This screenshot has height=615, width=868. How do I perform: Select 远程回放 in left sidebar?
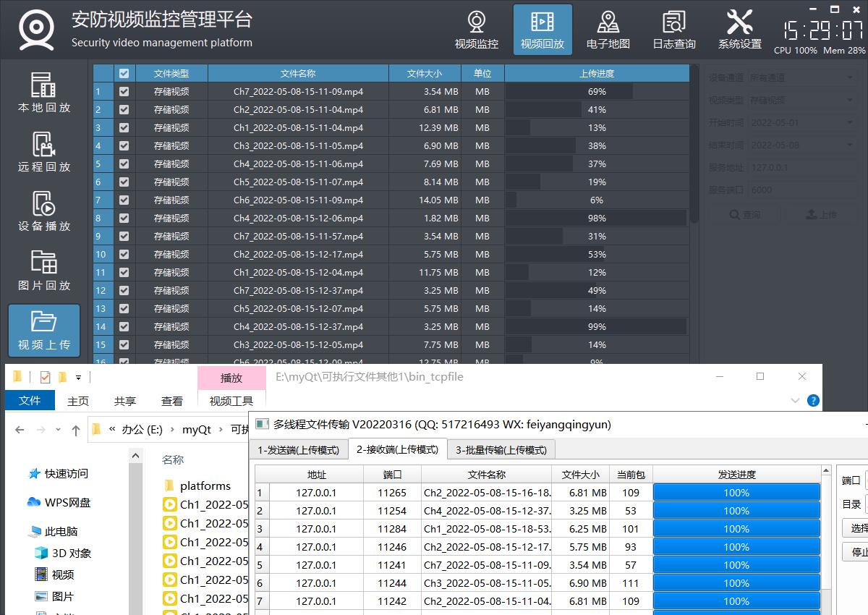[44, 152]
